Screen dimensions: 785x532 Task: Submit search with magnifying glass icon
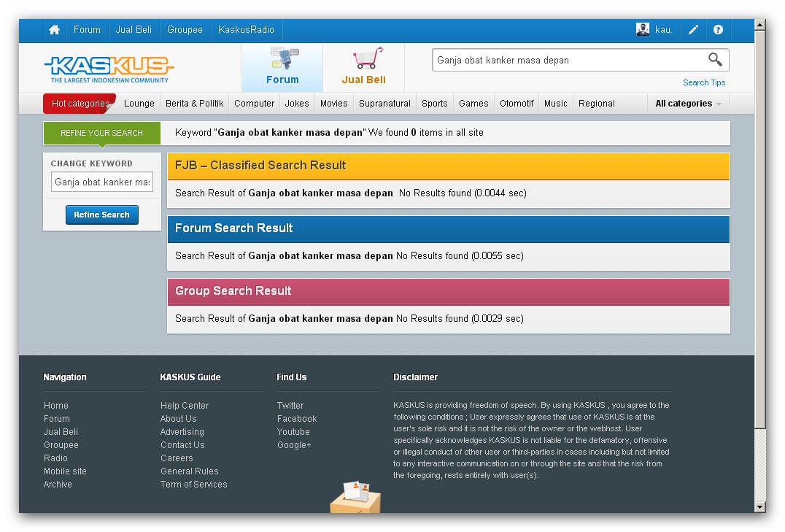715,60
